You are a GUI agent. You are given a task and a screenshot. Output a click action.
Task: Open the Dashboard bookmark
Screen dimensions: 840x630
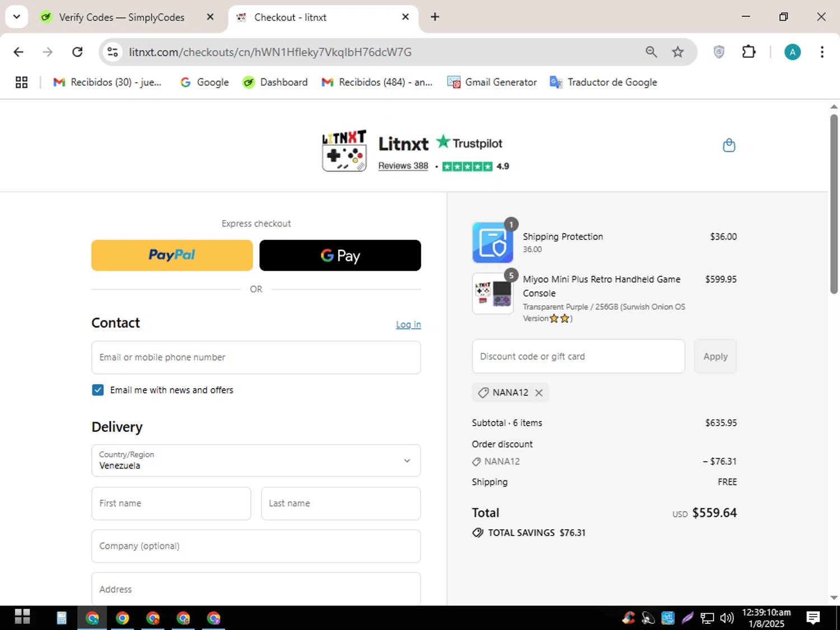(x=275, y=82)
